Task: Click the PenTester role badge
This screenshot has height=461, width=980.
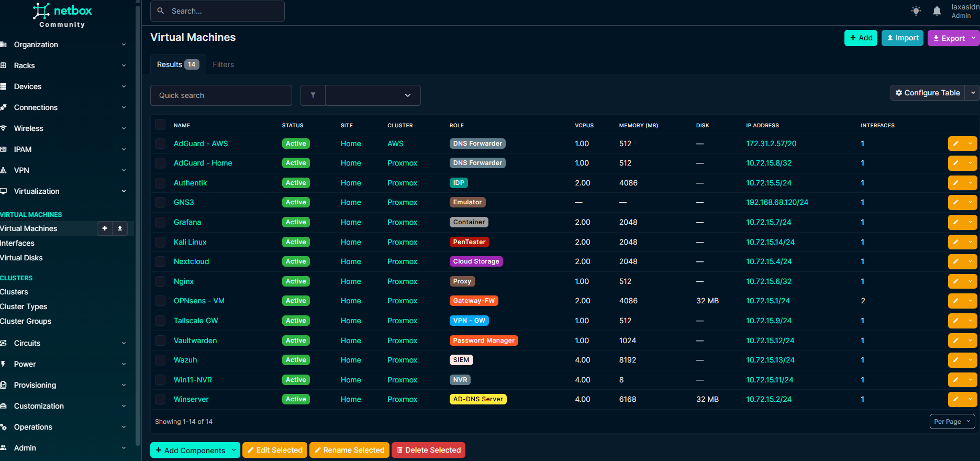Action: coord(469,242)
